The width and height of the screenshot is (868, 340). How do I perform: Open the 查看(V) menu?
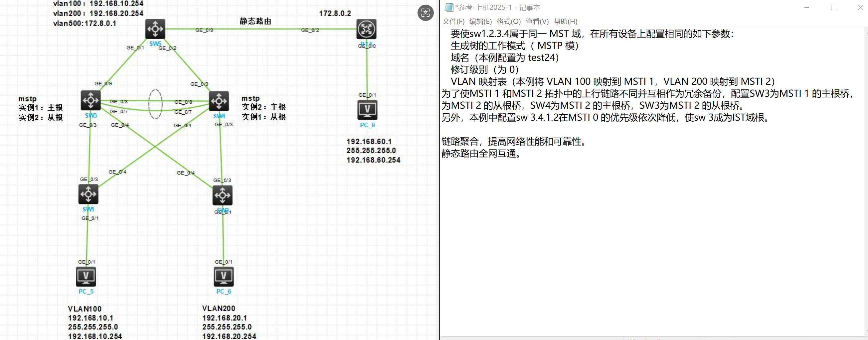[x=537, y=22]
